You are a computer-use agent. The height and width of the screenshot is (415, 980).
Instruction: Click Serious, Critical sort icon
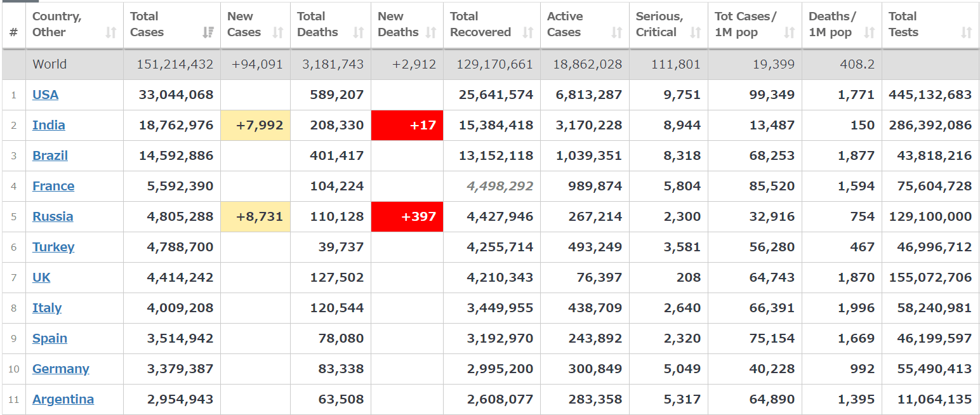[695, 32]
